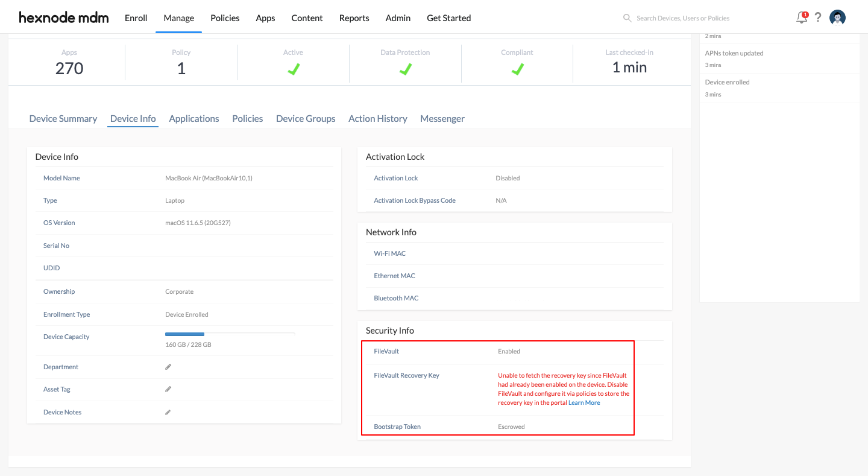This screenshot has height=476, width=868.
Task: Switch to the Policies device tab
Action: (x=248, y=119)
